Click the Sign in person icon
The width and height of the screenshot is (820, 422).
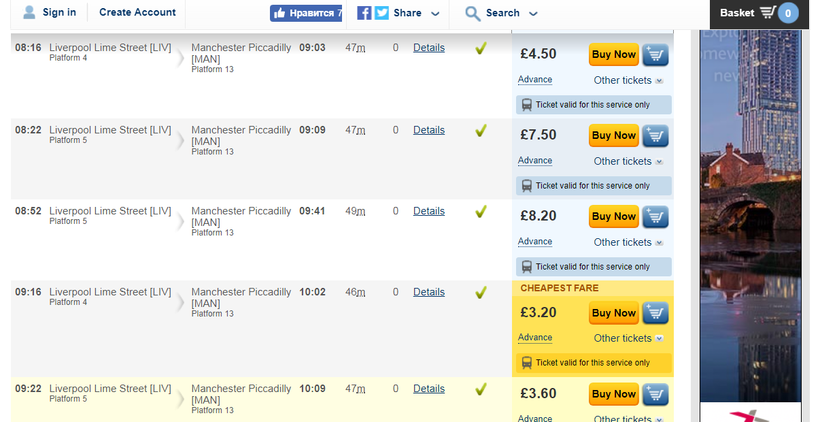click(x=29, y=13)
